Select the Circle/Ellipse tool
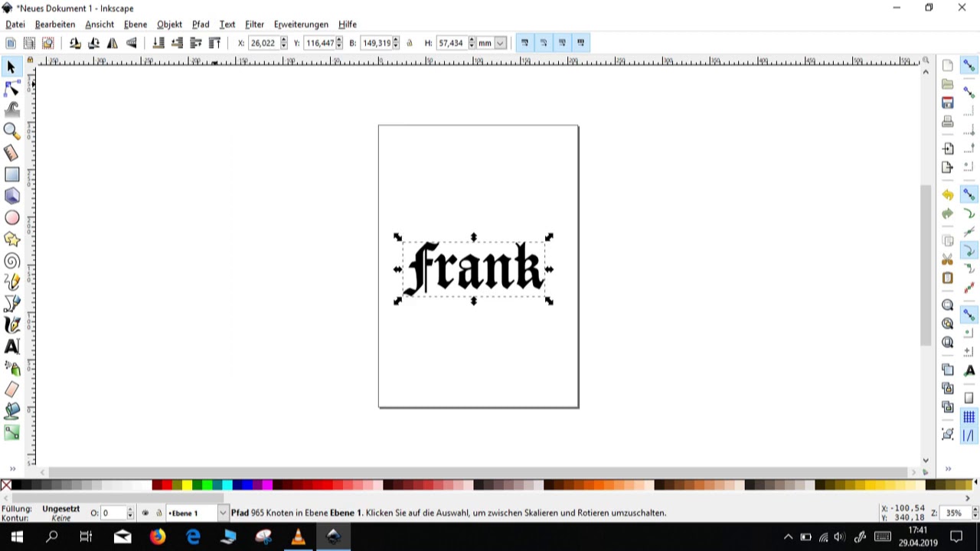Viewport: 980px width, 551px height. pyautogui.click(x=11, y=218)
